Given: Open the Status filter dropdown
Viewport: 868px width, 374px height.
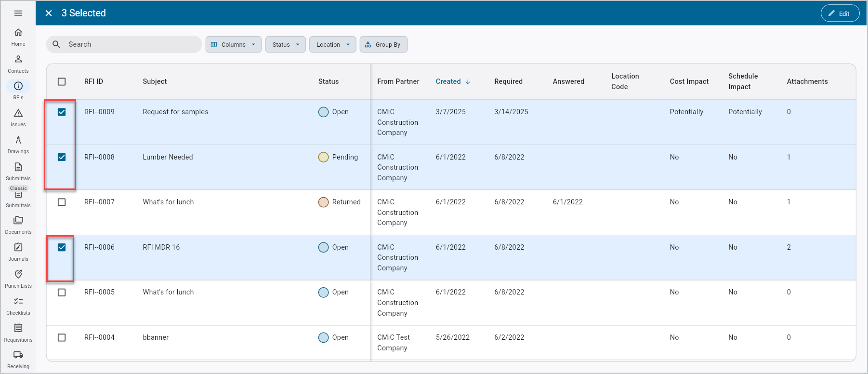Looking at the screenshot, I should [x=285, y=44].
